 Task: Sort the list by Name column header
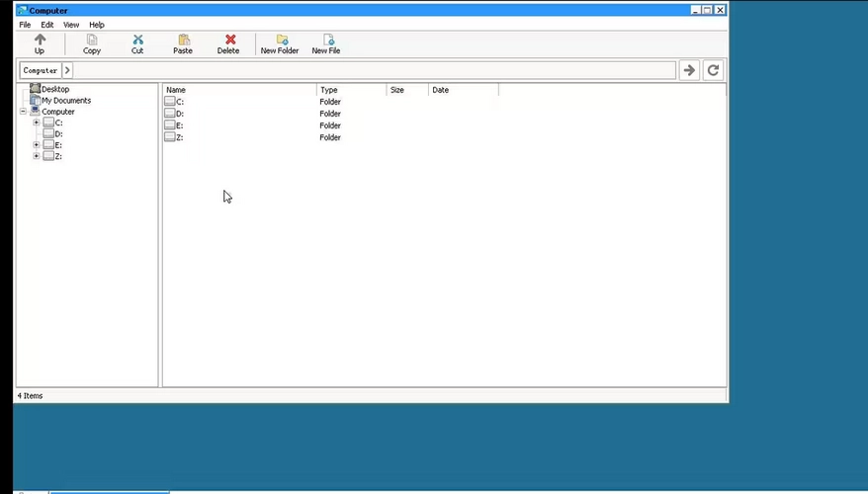pos(237,90)
